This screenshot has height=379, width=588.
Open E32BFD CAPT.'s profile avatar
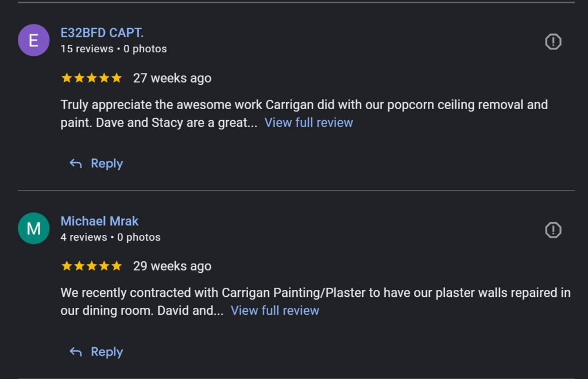(x=33, y=40)
